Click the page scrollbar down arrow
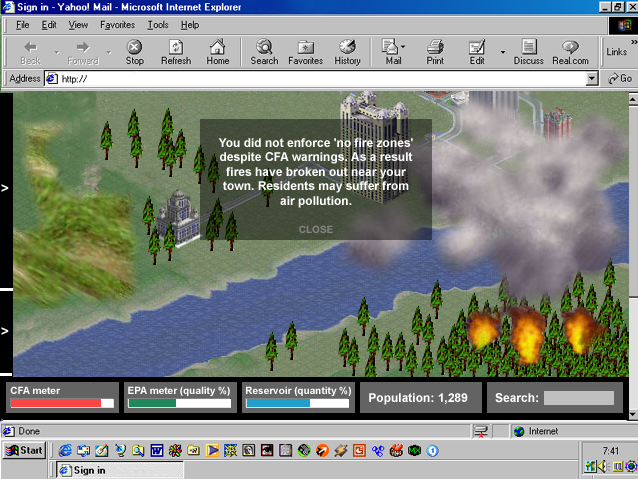638x479 pixels. 634,414
